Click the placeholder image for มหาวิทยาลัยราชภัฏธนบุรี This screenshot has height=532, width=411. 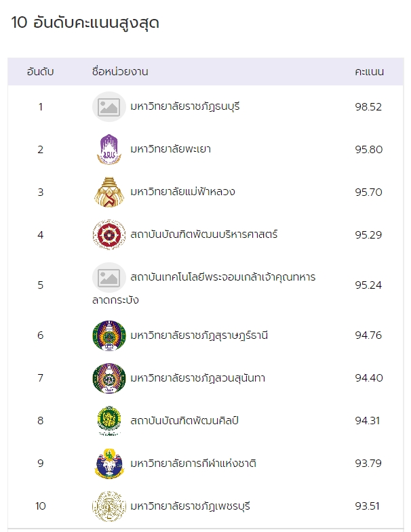coord(109,107)
